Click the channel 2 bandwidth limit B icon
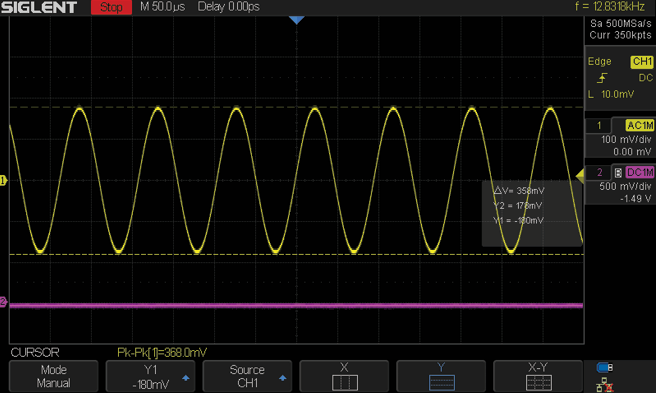This screenshot has width=658, height=395. 618,173
